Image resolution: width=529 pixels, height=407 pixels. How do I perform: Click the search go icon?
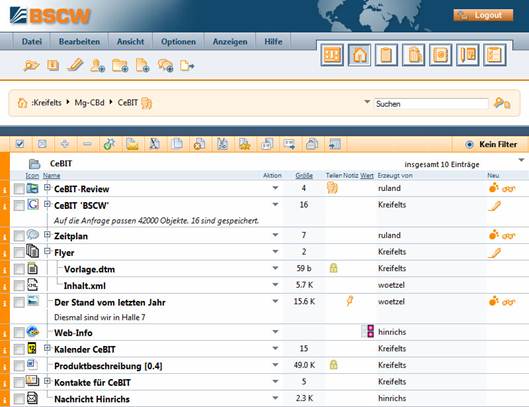(502, 103)
